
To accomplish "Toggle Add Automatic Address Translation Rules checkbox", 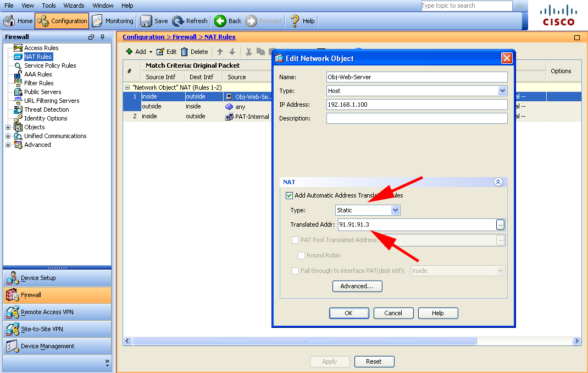I will (289, 195).
